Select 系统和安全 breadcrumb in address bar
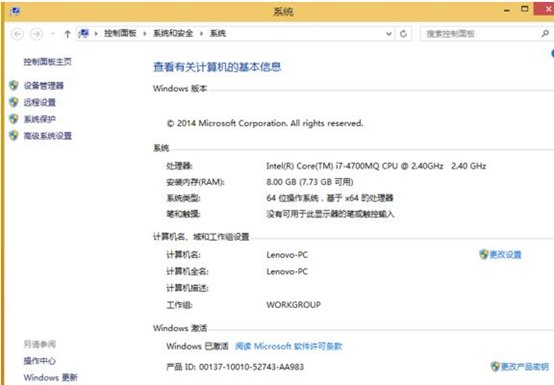Image resolution: width=554 pixels, height=385 pixels. (x=173, y=33)
